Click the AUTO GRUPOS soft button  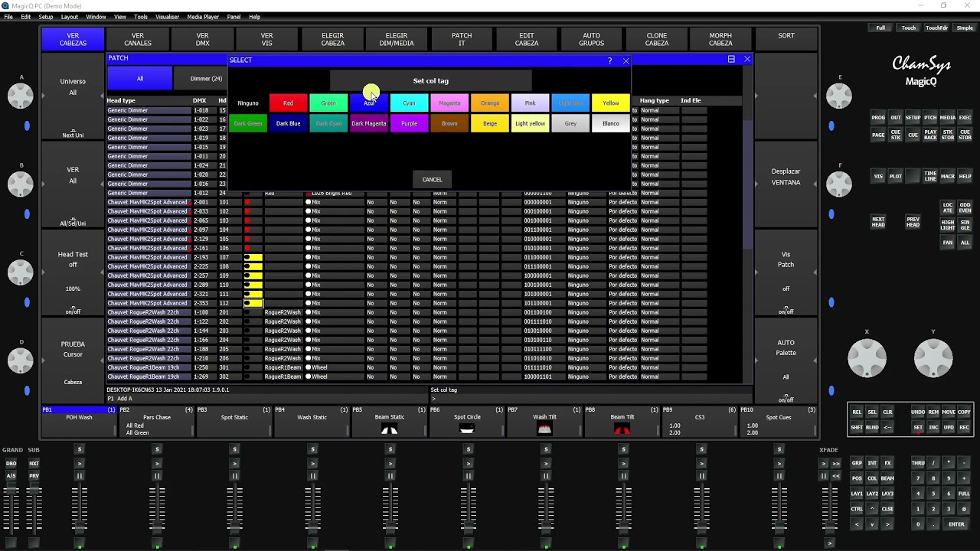(x=592, y=39)
